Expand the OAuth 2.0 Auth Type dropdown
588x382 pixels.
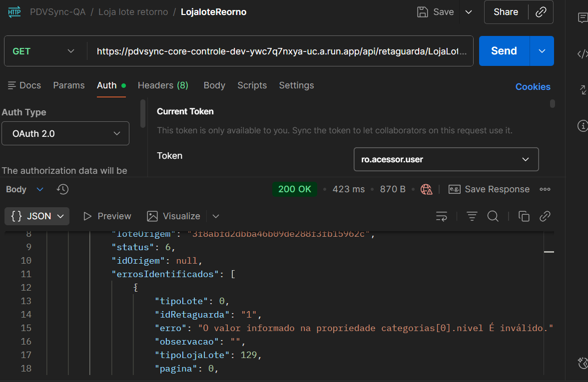click(x=65, y=134)
